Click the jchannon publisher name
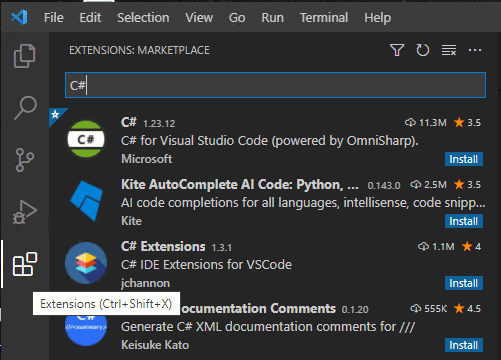Image resolution: width=501 pixels, height=360 pixels. pos(145,283)
